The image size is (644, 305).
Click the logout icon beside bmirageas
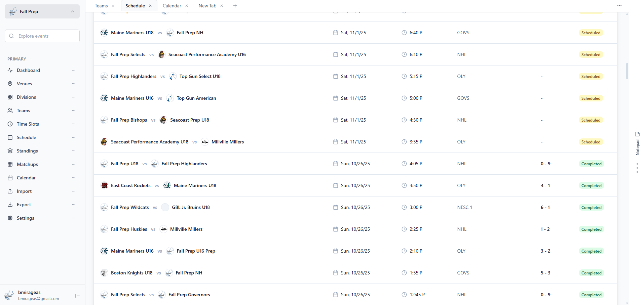pyautogui.click(x=77, y=296)
